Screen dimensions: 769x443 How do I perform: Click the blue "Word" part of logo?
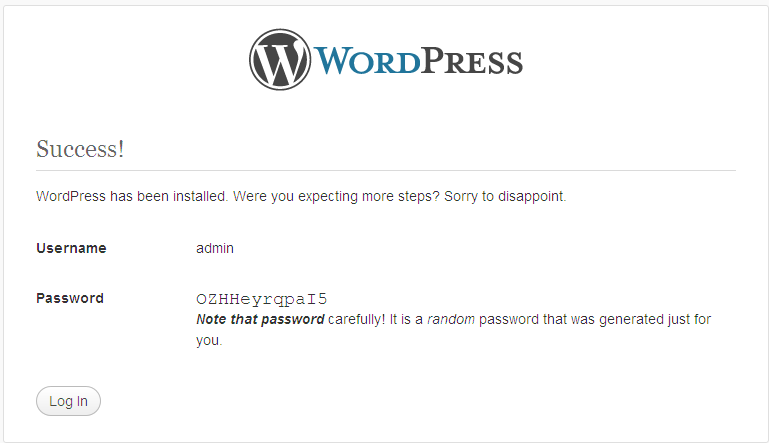367,61
